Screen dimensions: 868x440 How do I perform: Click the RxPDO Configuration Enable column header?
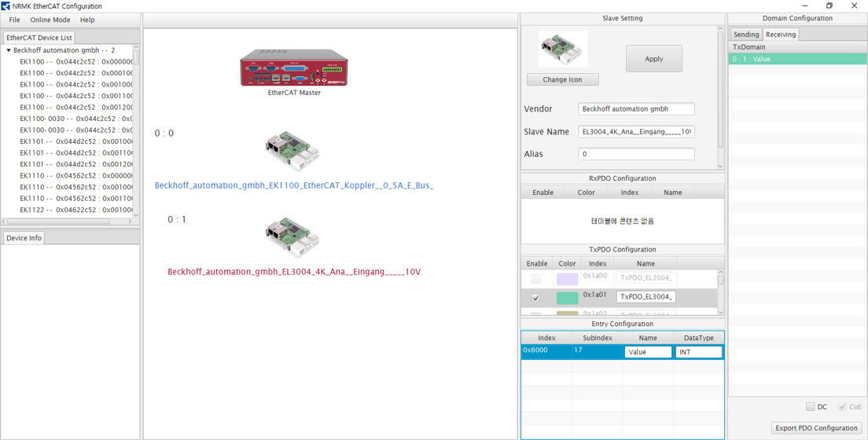(x=542, y=192)
